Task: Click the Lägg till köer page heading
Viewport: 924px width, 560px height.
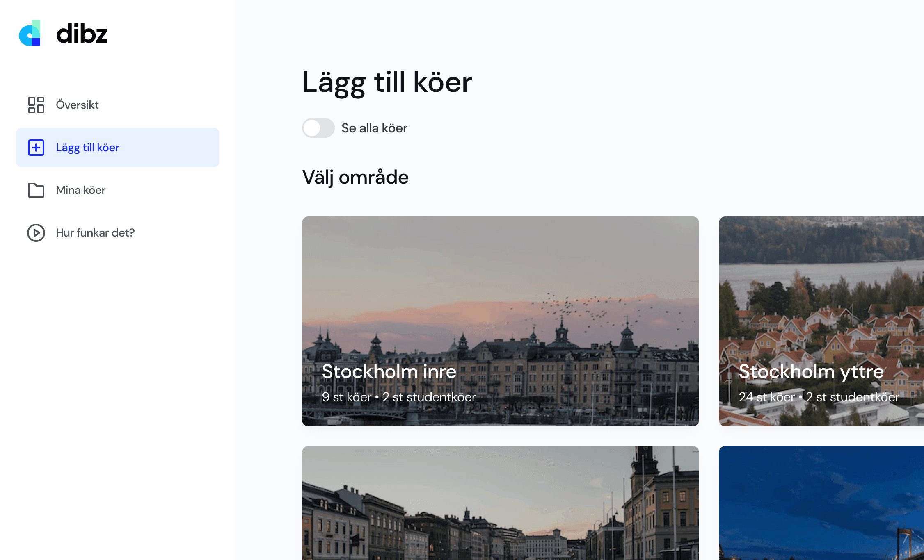Action: tap(387, 83)
